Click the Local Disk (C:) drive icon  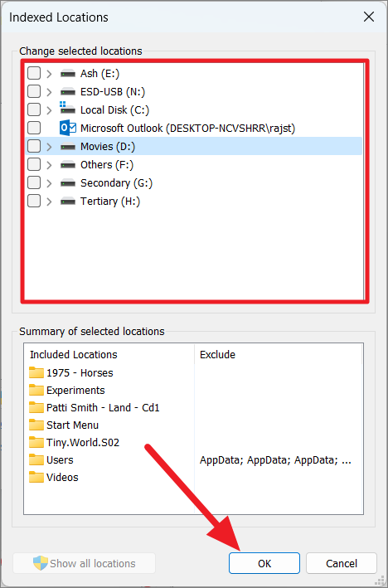(68, 108)
